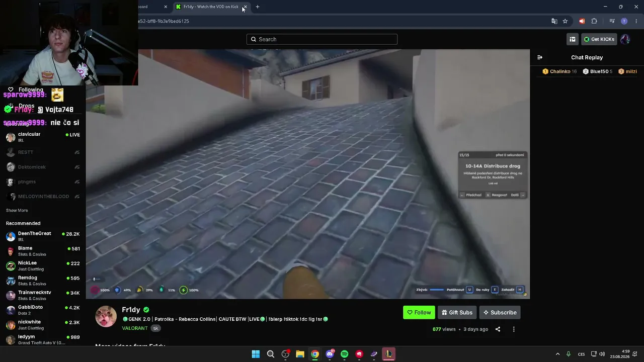Open recommended channel ledyym

(43, 339)
